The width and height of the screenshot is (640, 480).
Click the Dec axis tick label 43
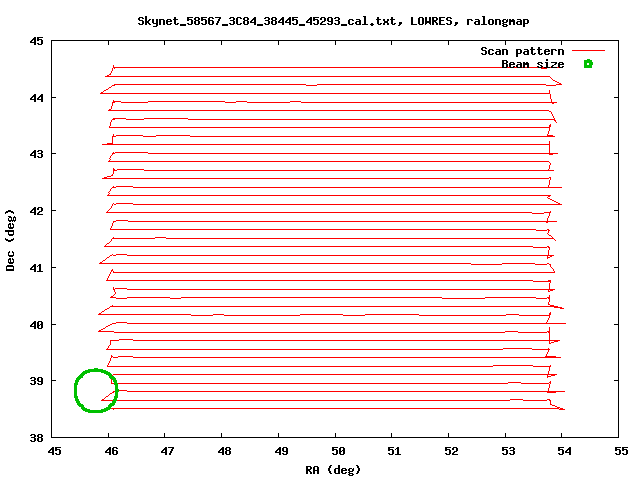click(36, 154)
